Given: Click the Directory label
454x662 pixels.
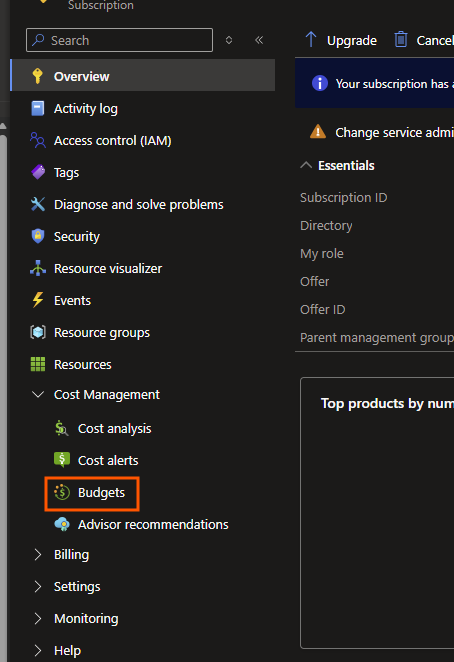Looking at the screenshot, I should [x=326, y=225].
